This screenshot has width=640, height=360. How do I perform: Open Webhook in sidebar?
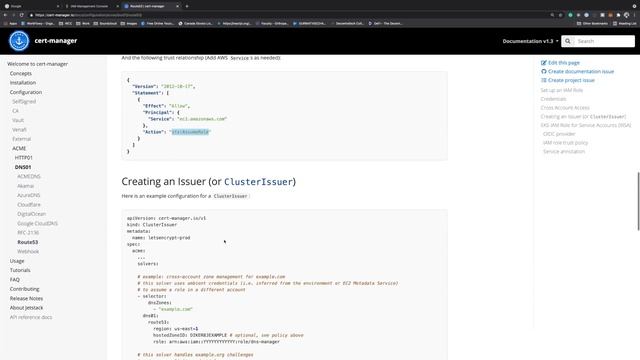click(28, 252)
